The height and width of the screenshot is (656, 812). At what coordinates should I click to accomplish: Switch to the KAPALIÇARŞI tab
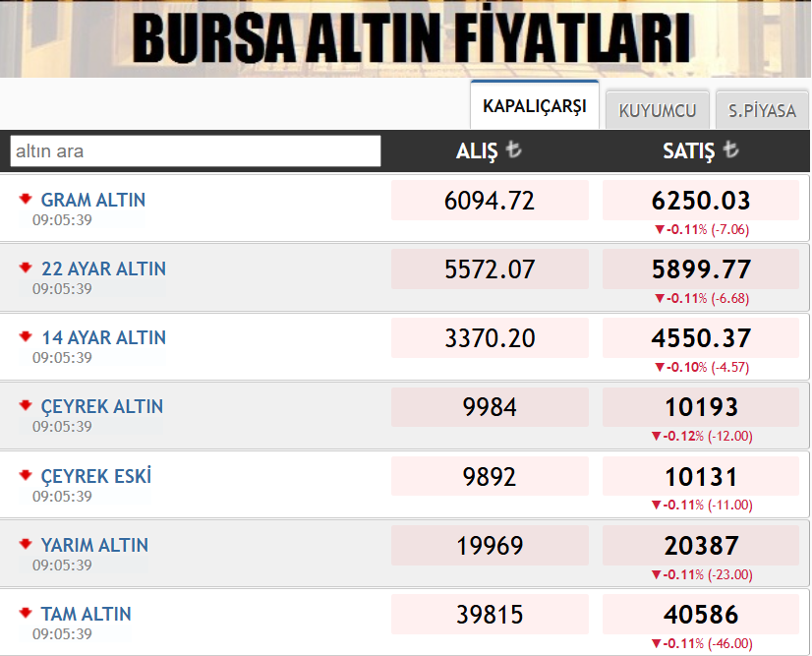point(534,106)
